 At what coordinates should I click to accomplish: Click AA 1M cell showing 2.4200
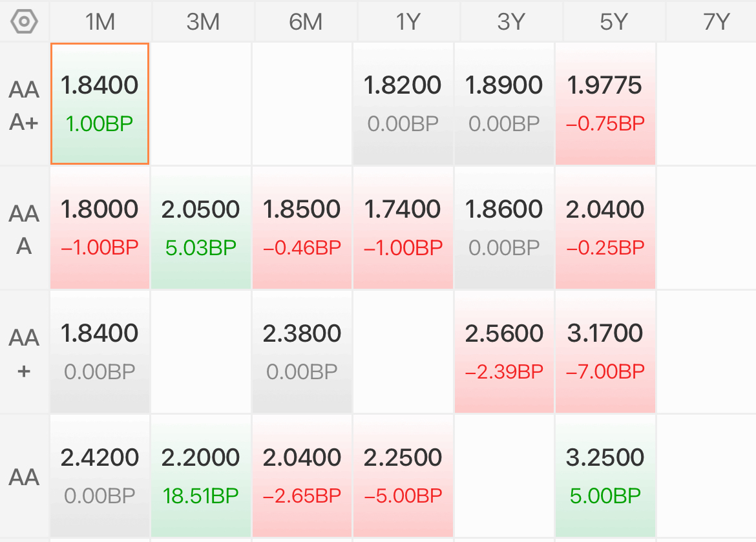[100, 475]
